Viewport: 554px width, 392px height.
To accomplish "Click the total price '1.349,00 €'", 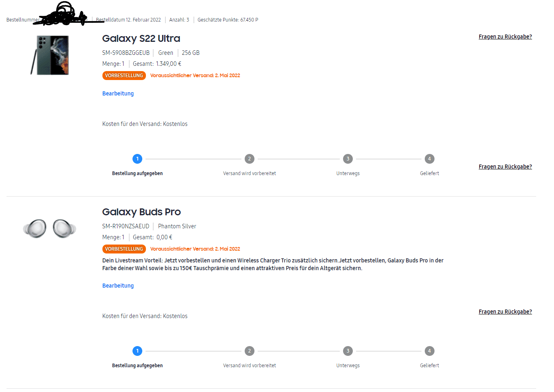I will (x=169, y=64).
